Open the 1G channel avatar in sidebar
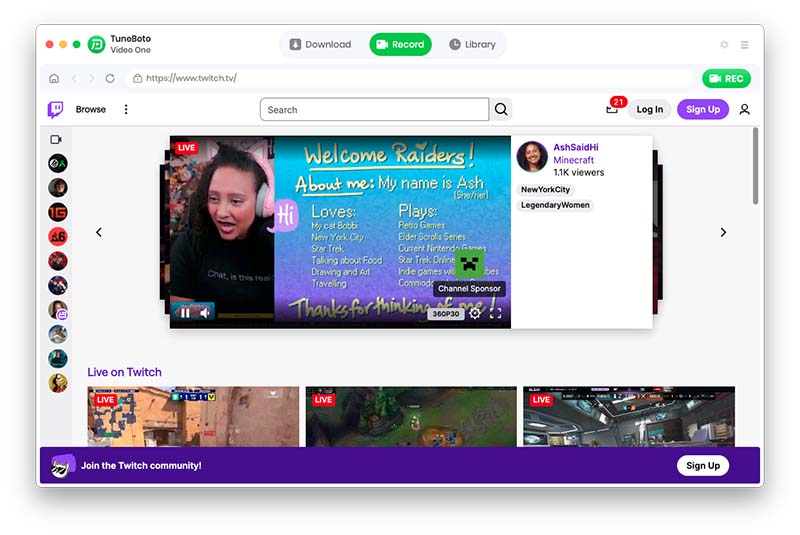 58,212
